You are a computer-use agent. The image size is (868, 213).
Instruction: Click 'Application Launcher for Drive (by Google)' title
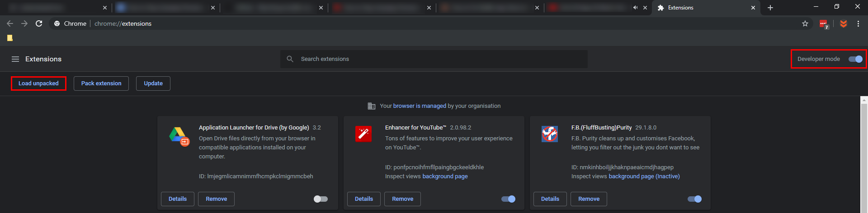click(x=254, y=128)
